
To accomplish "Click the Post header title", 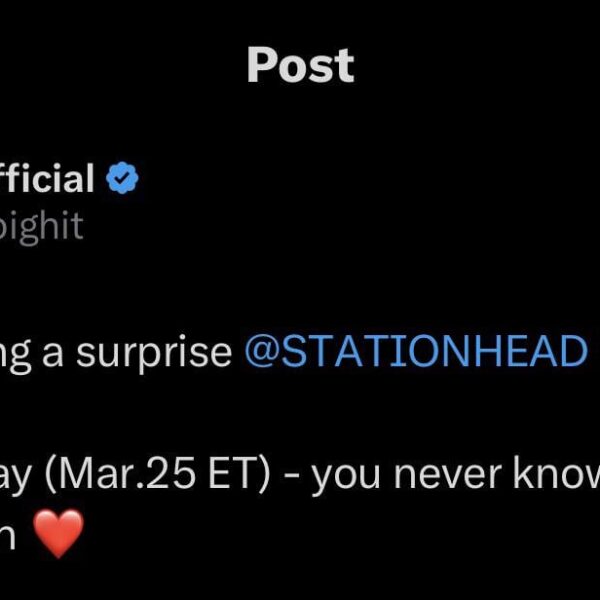I will click(300, 66).
